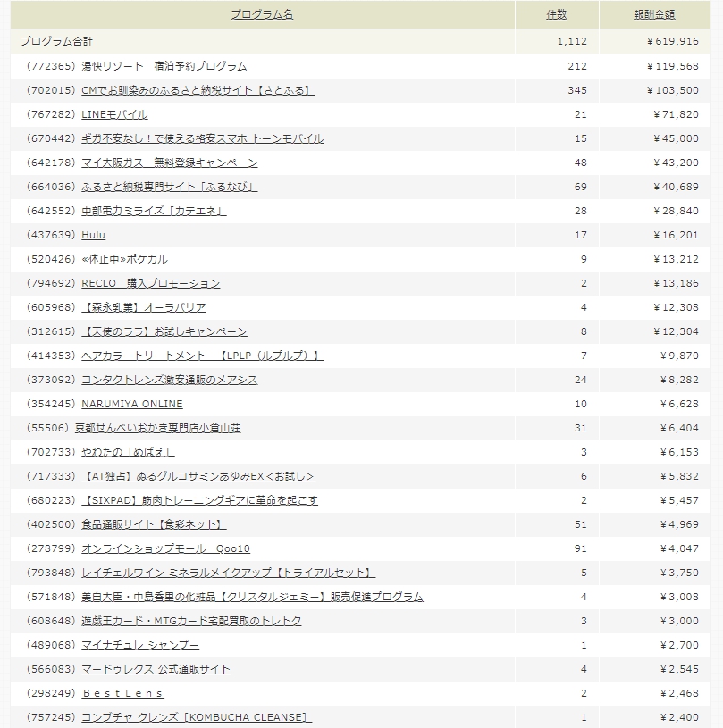Open the 【クリスタルジェミー】販売促進プログラム link
Image resolution: width=723 pixels, height=728 pixels.
pyautogui.click(x=252, y=598)
